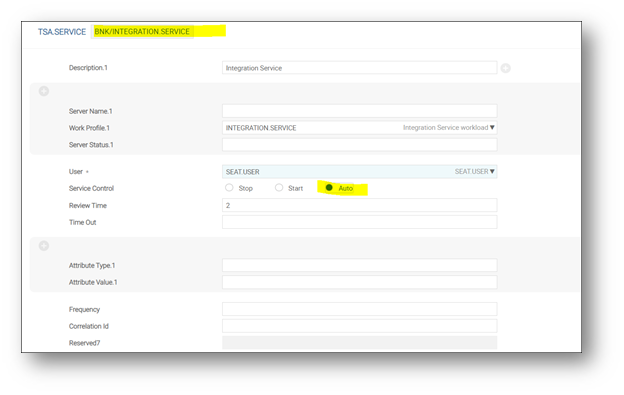Click the Time Out input field
624x395 pixels.
[x=359, y=222]
